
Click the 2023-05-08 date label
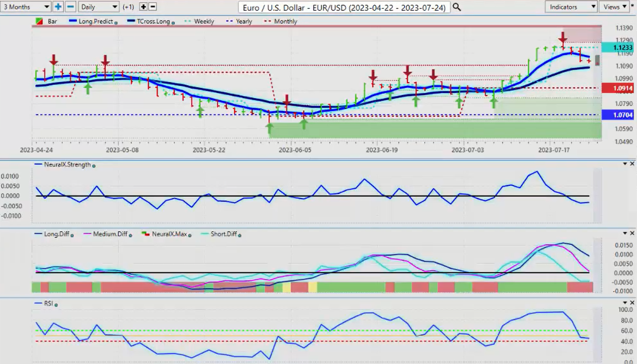123,150
